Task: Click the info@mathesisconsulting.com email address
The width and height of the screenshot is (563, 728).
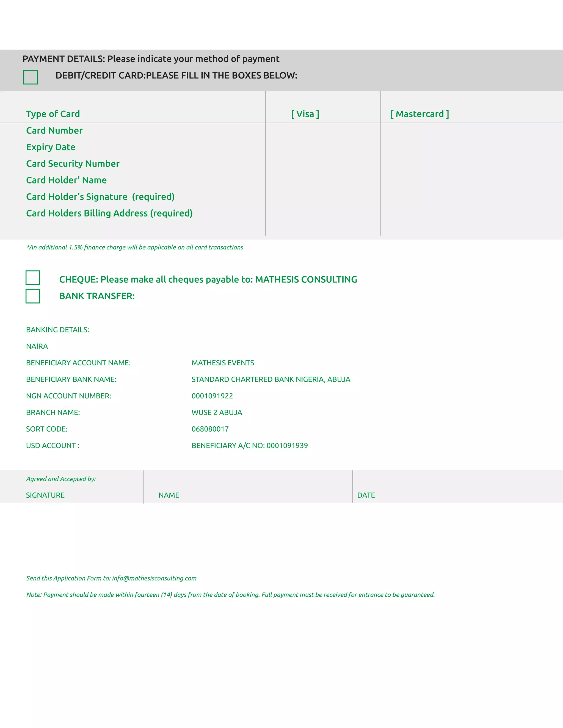Action: [x=154, y=578]
